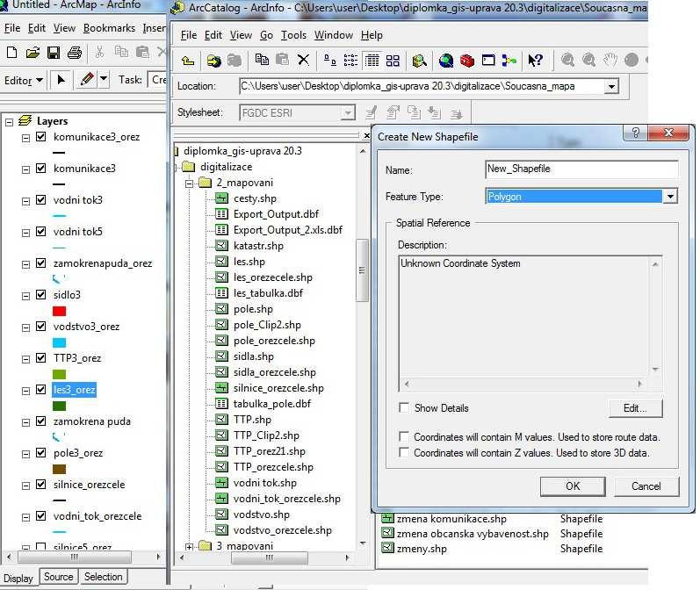This screenshot has width=700, height=590.
Task: Switch to Thumbnails view in ArcCatalog
Action: (x=393, y=60)
